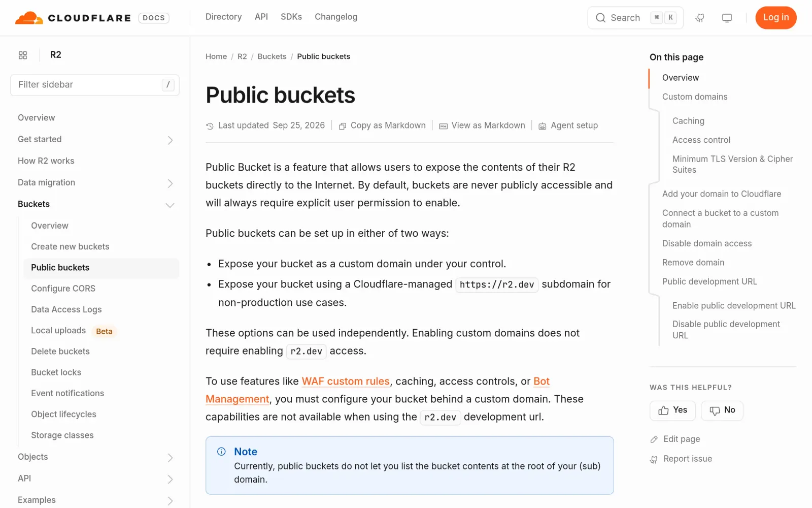This screenshot has height=508, width=812.
Task: Click the Copy as Markdown icon
Action: click(x=343, y=126)
